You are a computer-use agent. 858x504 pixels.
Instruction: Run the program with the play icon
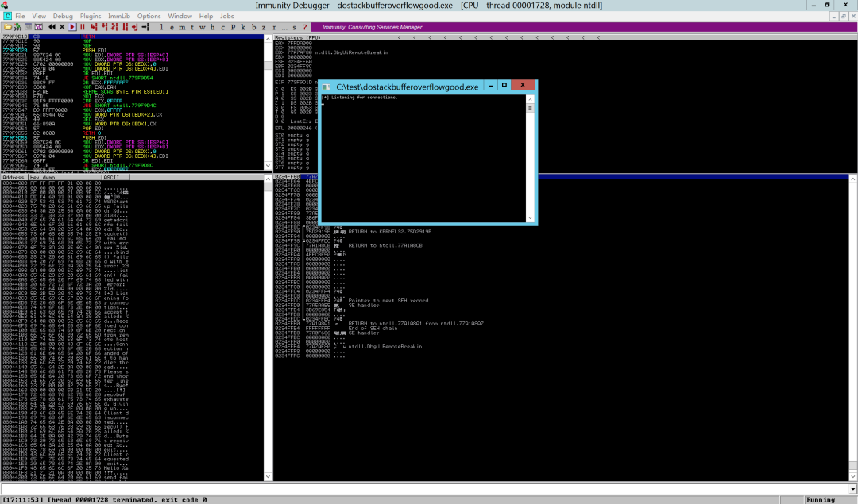point(73,27)
